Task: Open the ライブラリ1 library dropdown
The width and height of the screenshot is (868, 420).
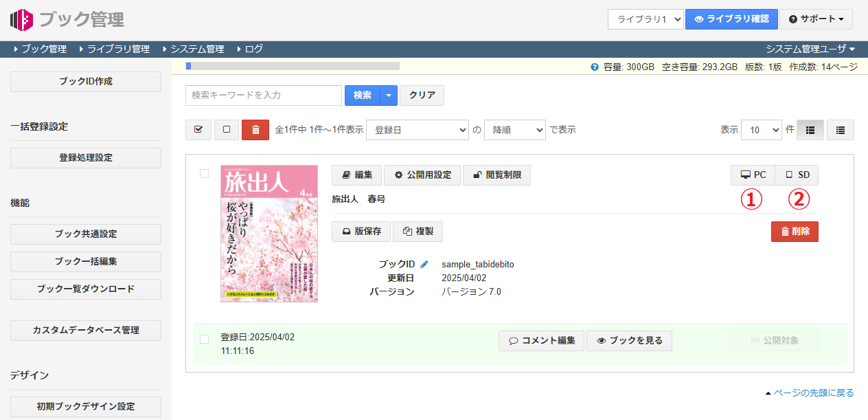Action: coord(645,19)
